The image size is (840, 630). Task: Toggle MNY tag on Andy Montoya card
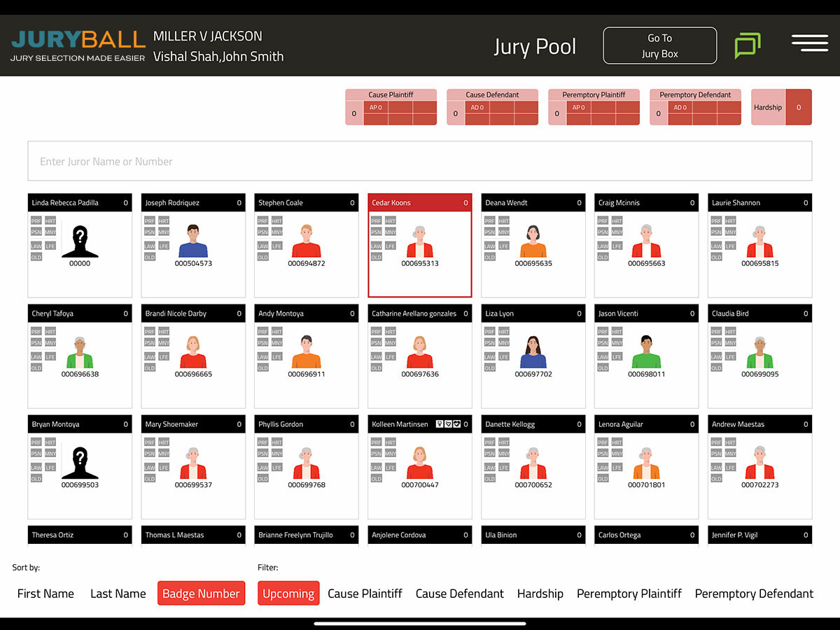277,342
